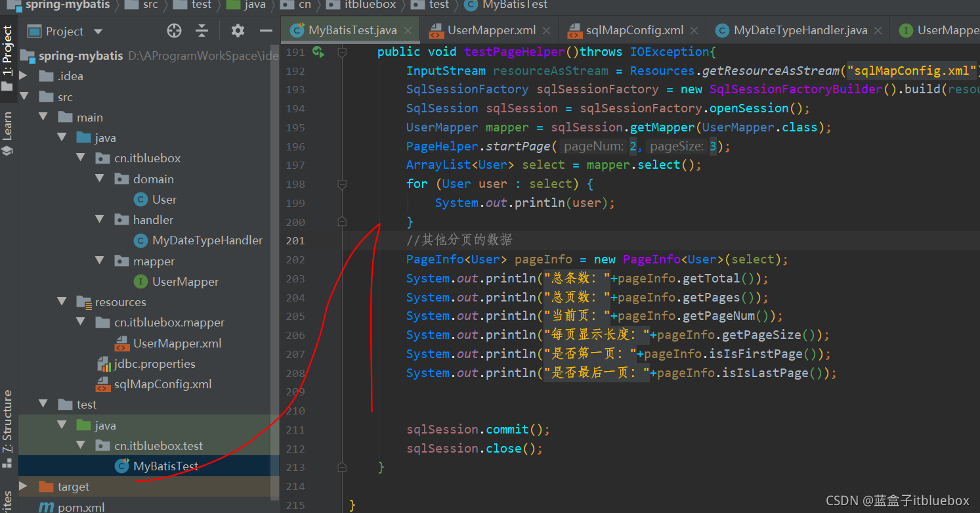This screenshot has height=513, width=980.
Task: Collapse the domain package
Action: (100, 179)
